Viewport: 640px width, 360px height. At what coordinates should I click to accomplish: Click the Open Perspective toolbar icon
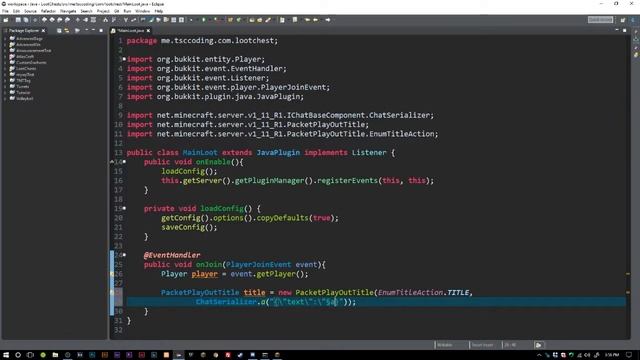point(623,20)
